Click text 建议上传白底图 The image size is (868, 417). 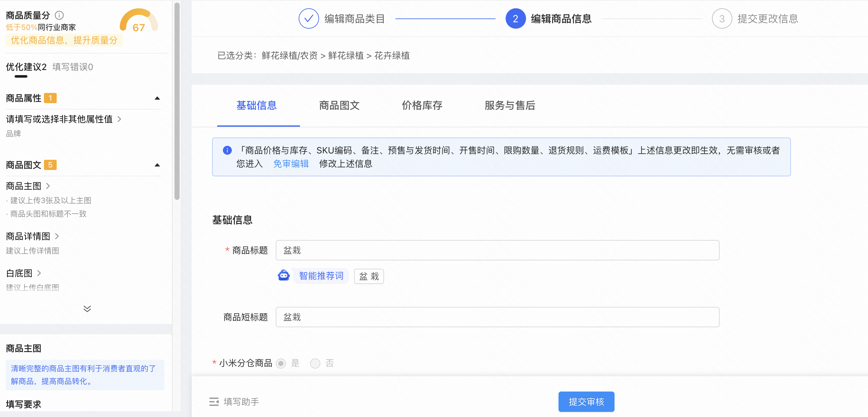32,287
